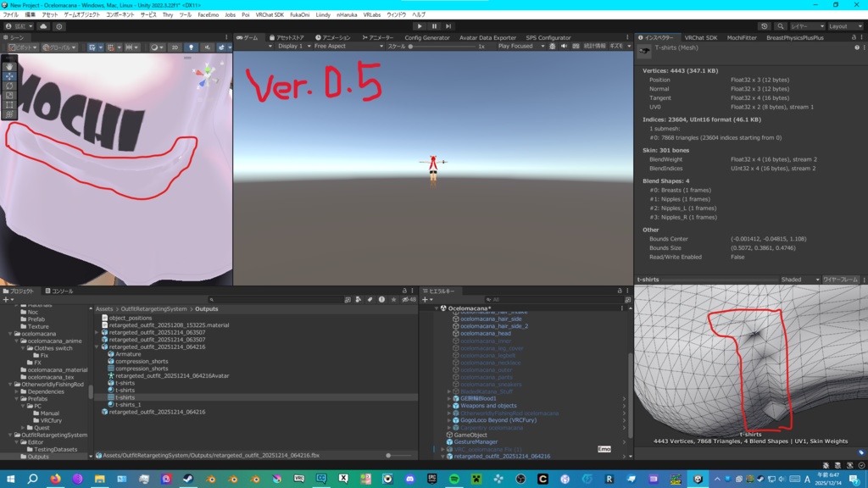Open the Layout dropdown

click(x=845, y=26)
